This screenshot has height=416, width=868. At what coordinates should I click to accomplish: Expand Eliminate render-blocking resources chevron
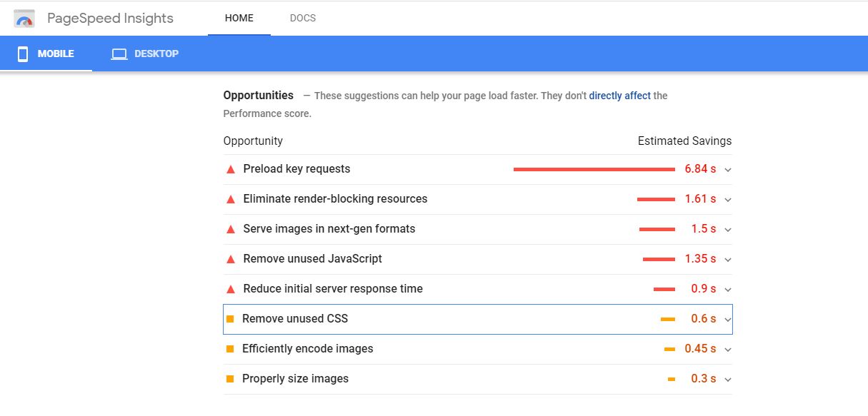click(x=728, y=200)
